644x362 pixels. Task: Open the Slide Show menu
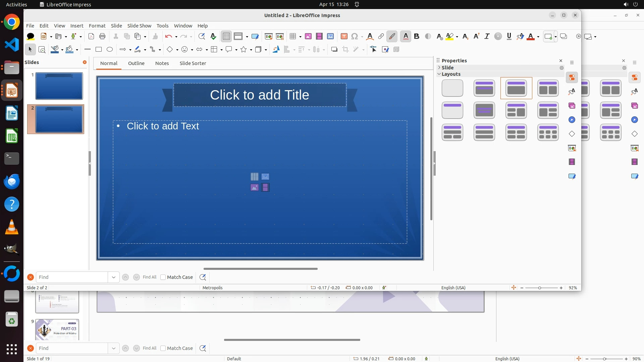click(x=139, y=25)
